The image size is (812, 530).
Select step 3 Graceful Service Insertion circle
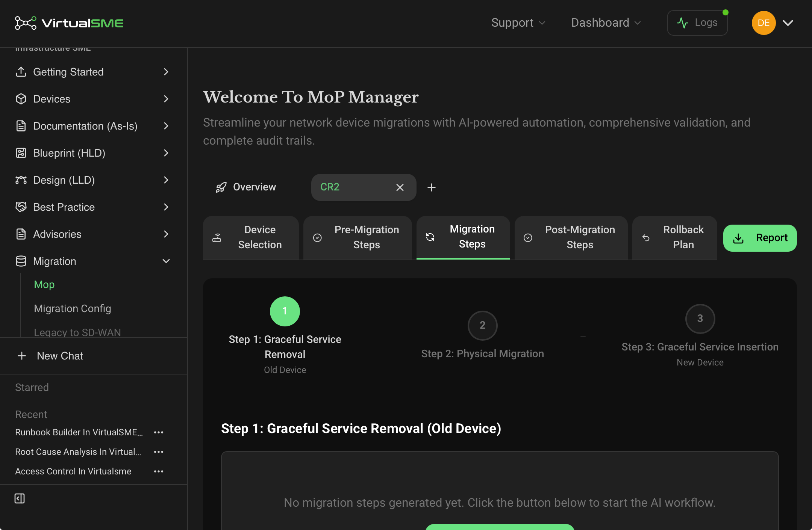(700, 319)
